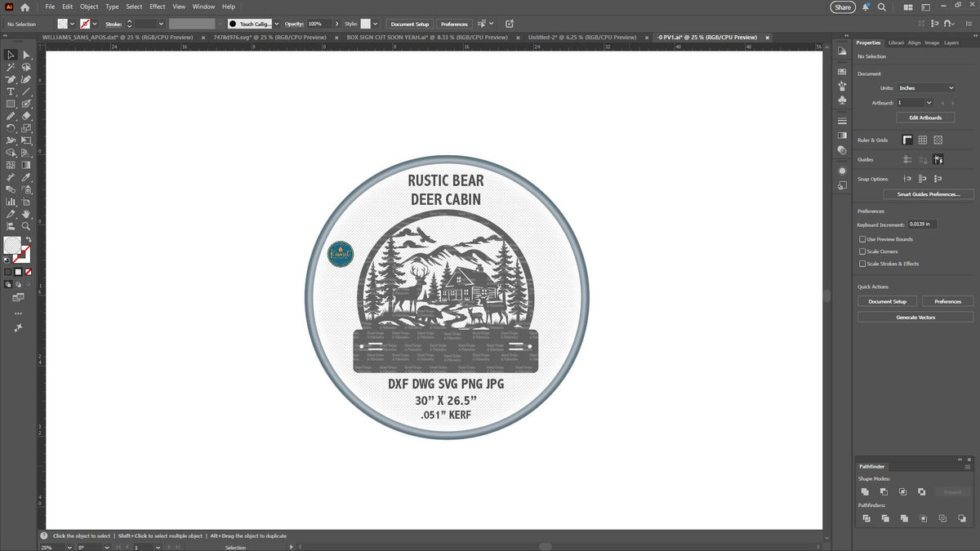This screenshot has height=551, width=980.
Task: Click Generate Vectors button
Action: (915, 317)
